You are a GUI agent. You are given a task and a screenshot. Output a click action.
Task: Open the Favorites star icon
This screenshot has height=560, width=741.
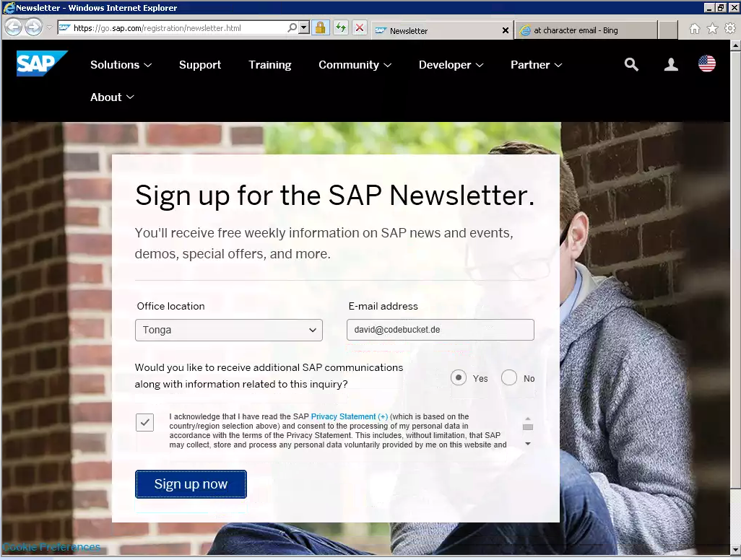(712, 29)
